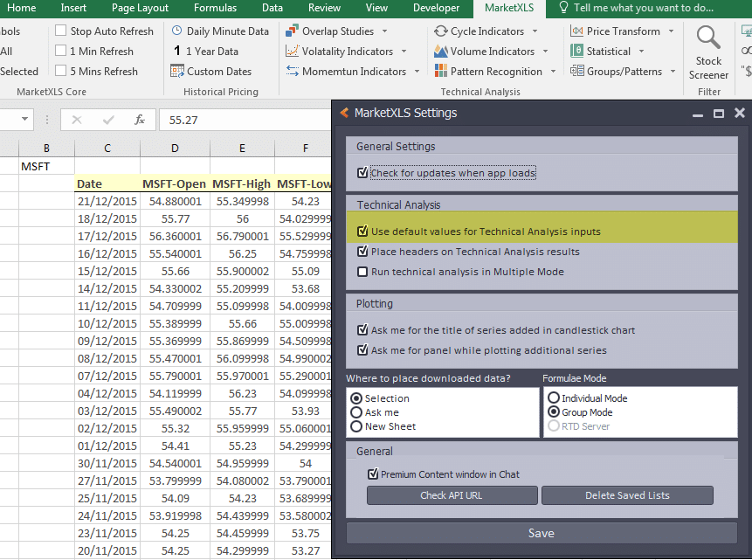Select the New Sheet radio option
This screenshot has width=752, height=560.
tap(356, 426)
